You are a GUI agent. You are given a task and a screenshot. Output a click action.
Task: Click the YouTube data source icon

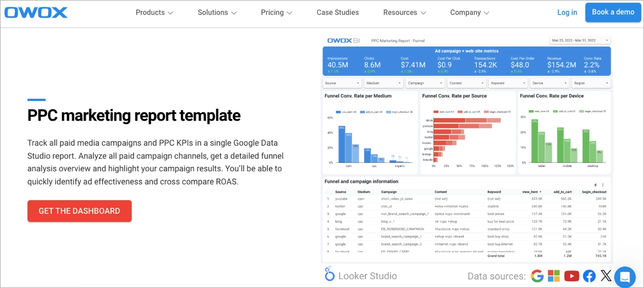click(x=572, y=276)
